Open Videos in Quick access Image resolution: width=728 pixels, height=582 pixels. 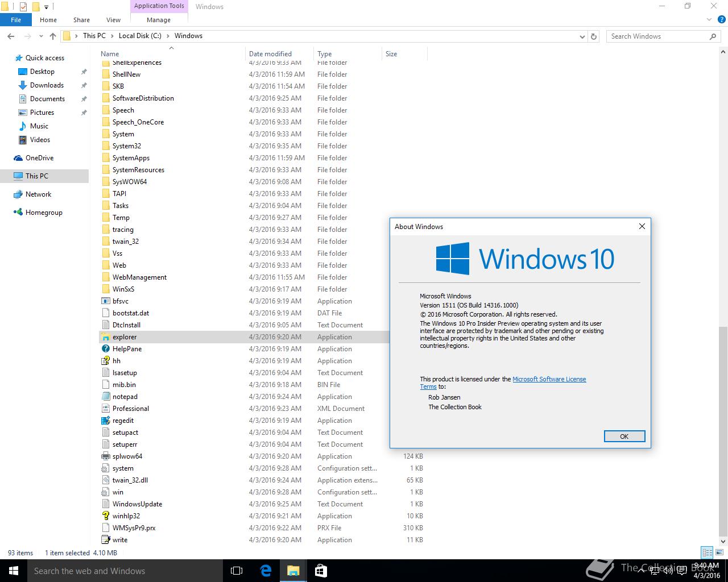(x=40, y=140)
